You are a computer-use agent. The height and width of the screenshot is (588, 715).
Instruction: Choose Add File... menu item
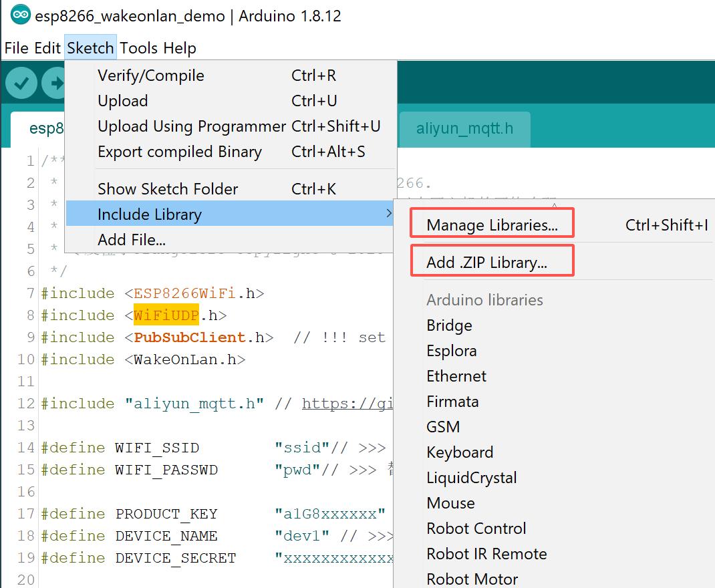132,240
